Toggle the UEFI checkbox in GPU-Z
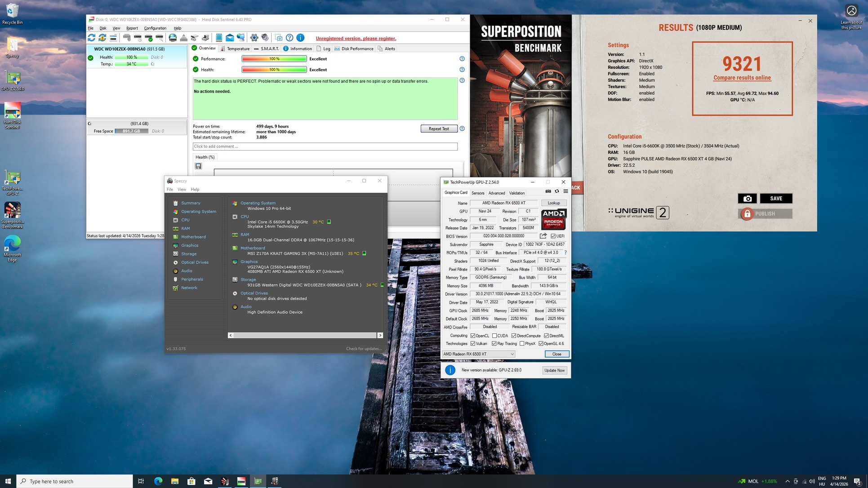Screen dimensions: 868x488 click(553, 236)
